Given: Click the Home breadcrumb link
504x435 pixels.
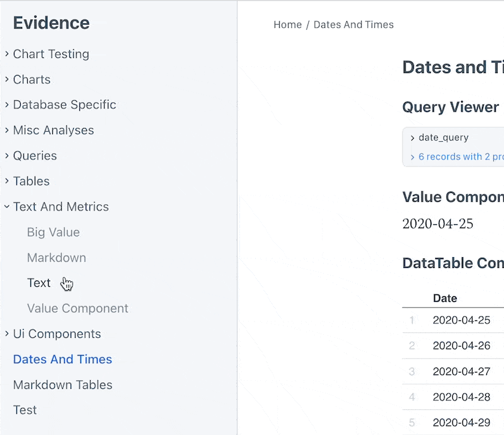Looking at the screenshot, I should [x=287, y=25].
